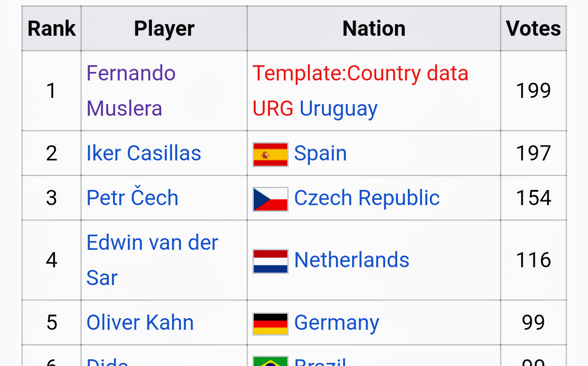Visit Oliver Kahn player page
The image size is (588, 366).
pos(140,323)
